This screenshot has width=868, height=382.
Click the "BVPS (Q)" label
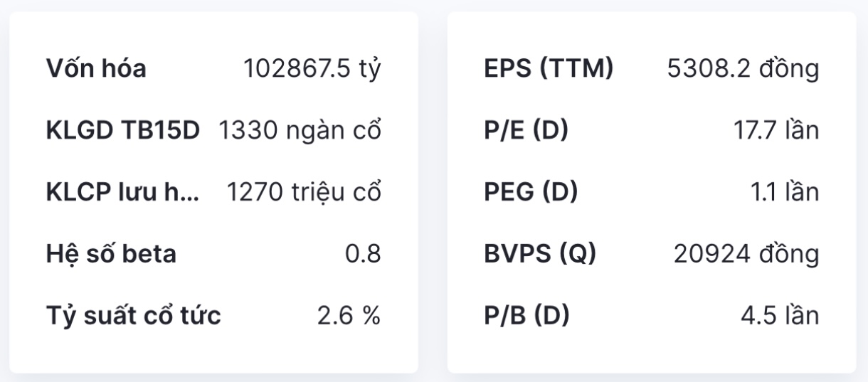click(540, 255)
